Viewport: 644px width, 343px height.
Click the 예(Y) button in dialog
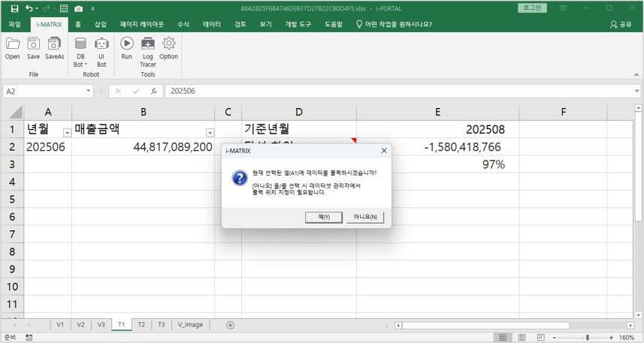point(324,217)
